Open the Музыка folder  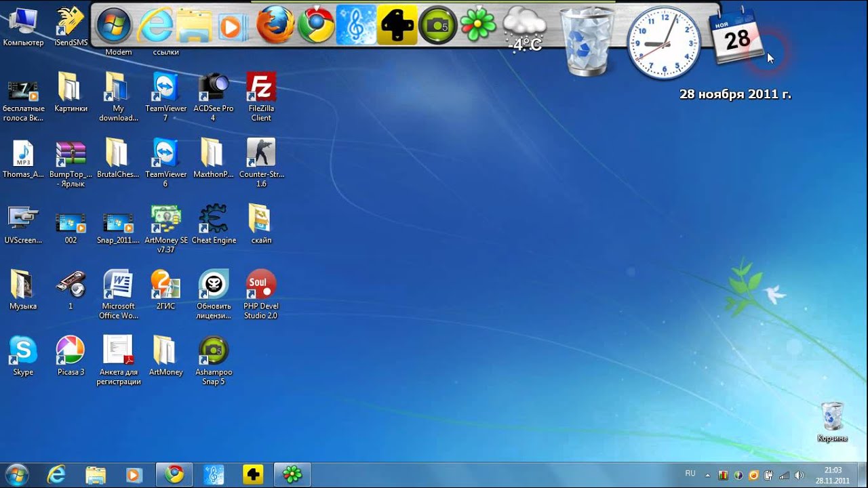point(23,290)
